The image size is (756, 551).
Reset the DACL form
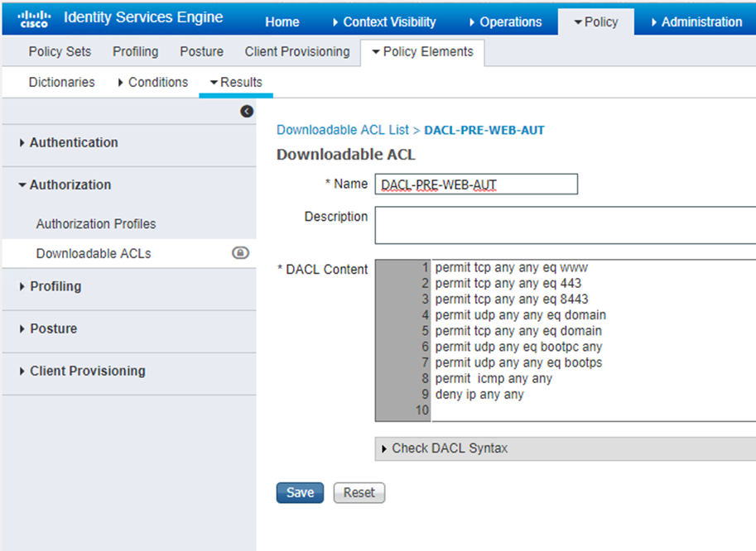(359, 493)
